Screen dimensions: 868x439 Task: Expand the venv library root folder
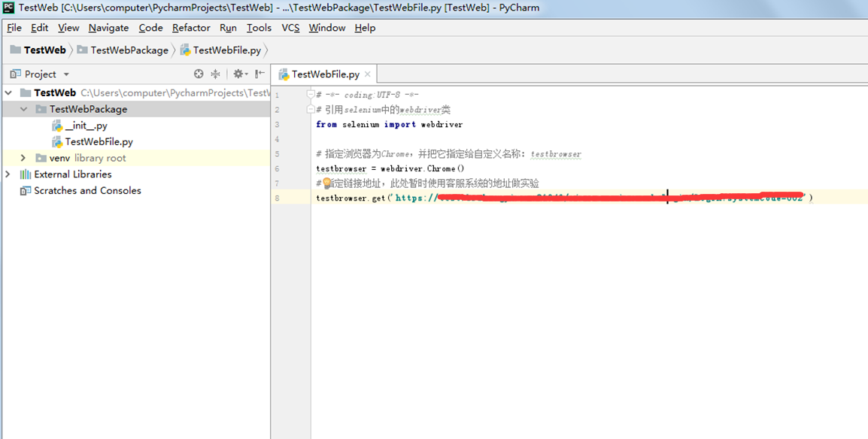[23, 158]
